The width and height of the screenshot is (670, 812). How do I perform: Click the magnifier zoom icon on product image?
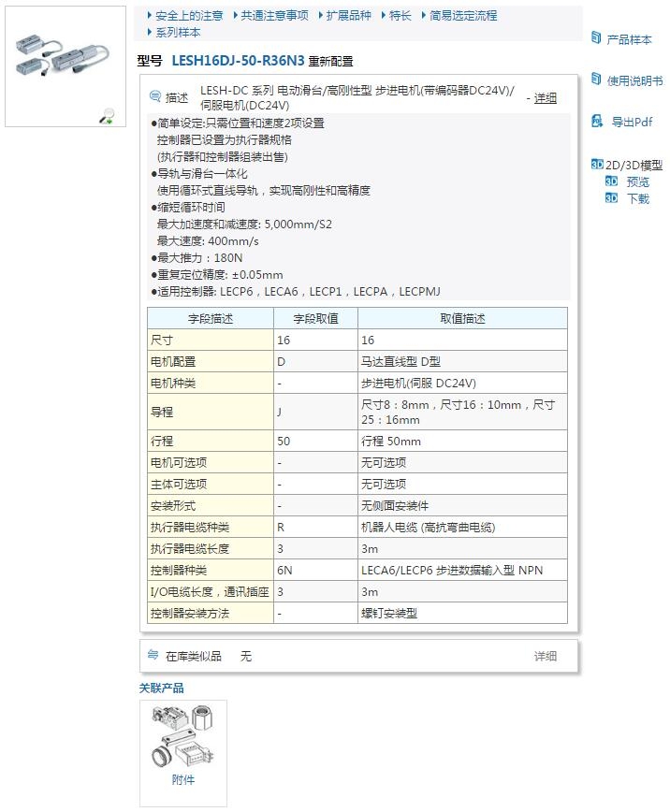tap(108, 115)
